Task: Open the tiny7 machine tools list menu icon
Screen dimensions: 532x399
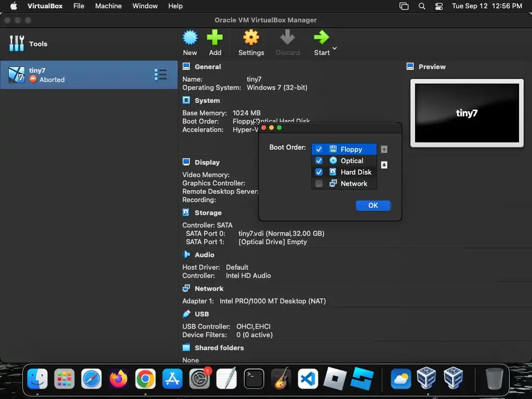Action: tap(161, 75)
